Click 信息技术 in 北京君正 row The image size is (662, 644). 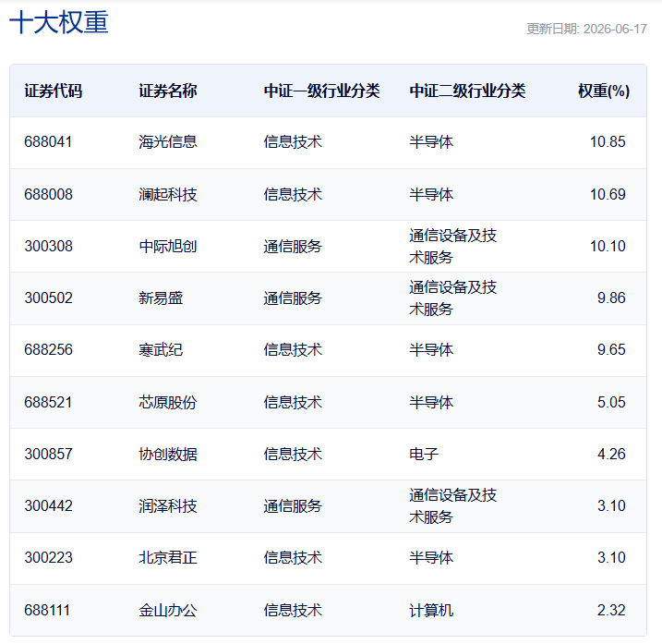(x=293, y=558)
